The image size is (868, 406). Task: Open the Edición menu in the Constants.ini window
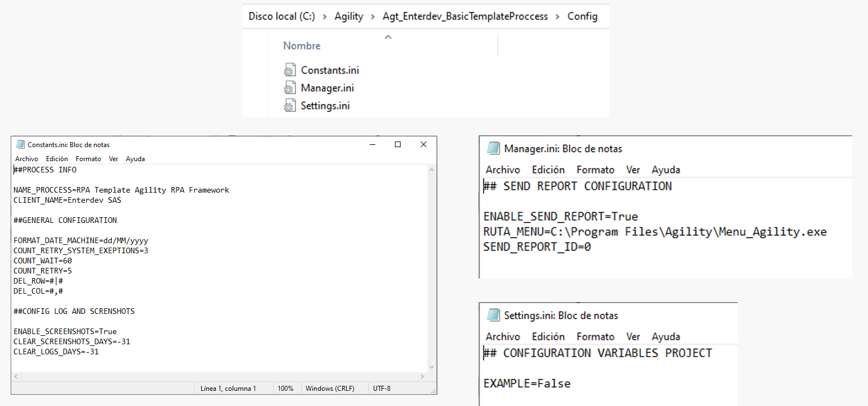[57, 159]
